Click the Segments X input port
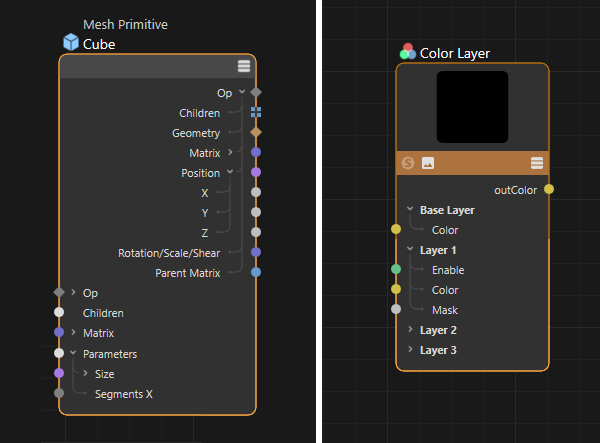 59,394
